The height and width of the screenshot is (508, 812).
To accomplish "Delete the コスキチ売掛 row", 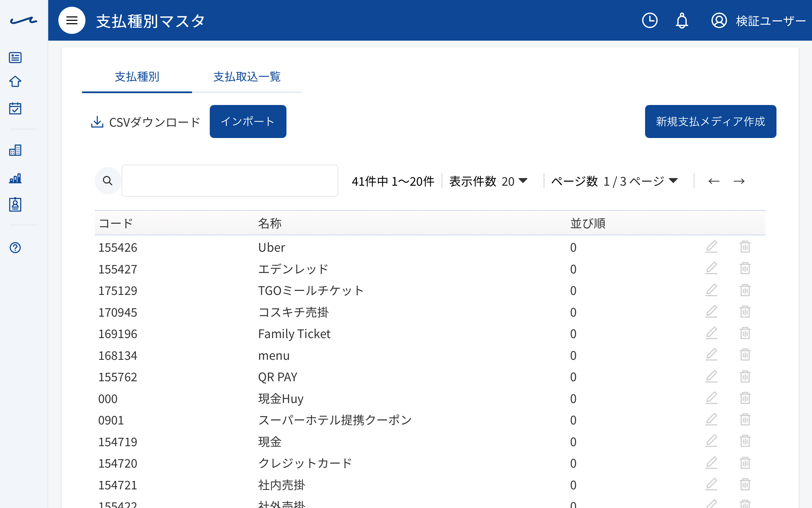I will click(745, 312).
